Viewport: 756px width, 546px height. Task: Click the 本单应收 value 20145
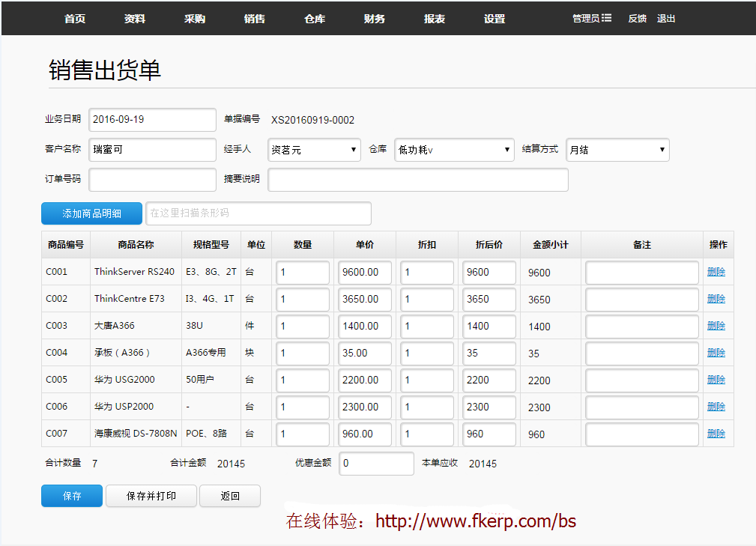tap(483, 464)
